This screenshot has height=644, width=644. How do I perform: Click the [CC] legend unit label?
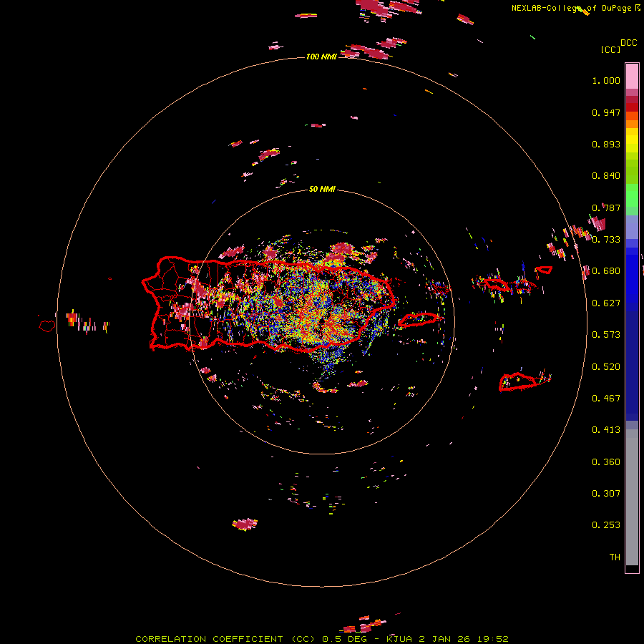[x=610, y=49]
